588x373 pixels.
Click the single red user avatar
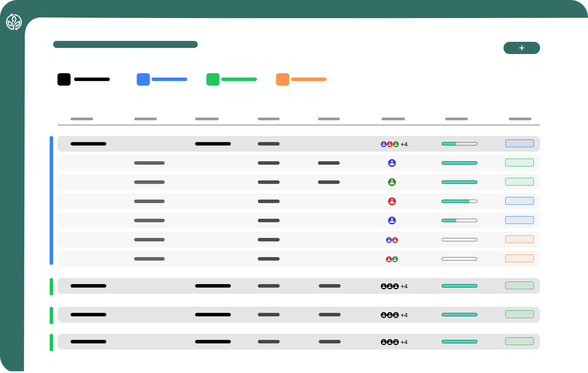coord(392,201)
